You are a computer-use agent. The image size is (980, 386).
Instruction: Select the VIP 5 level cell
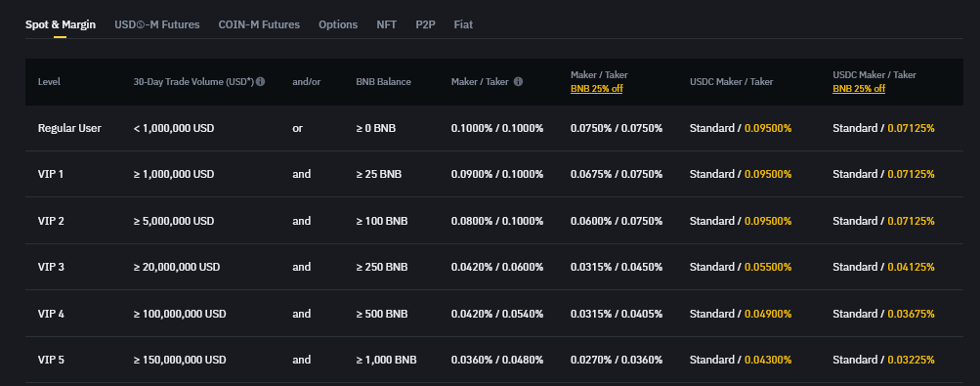(51, 360)
